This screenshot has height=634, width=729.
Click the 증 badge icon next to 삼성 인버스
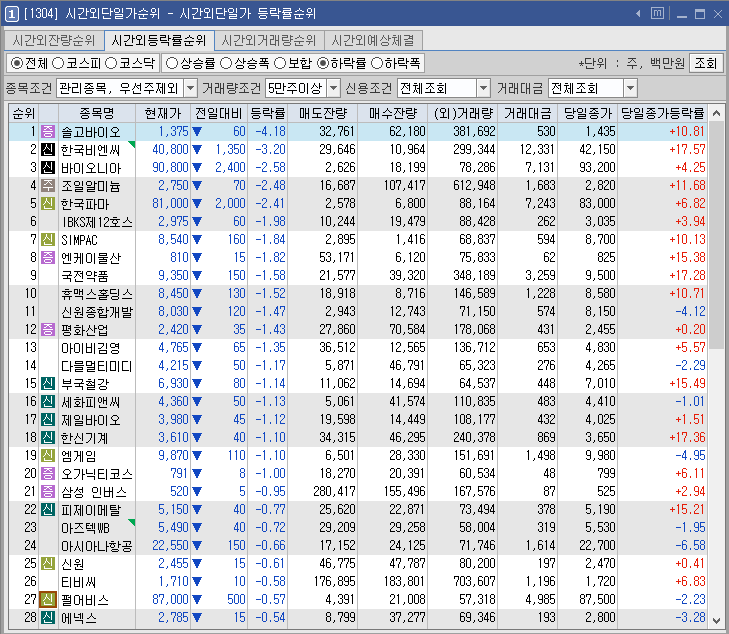[48, 491]
